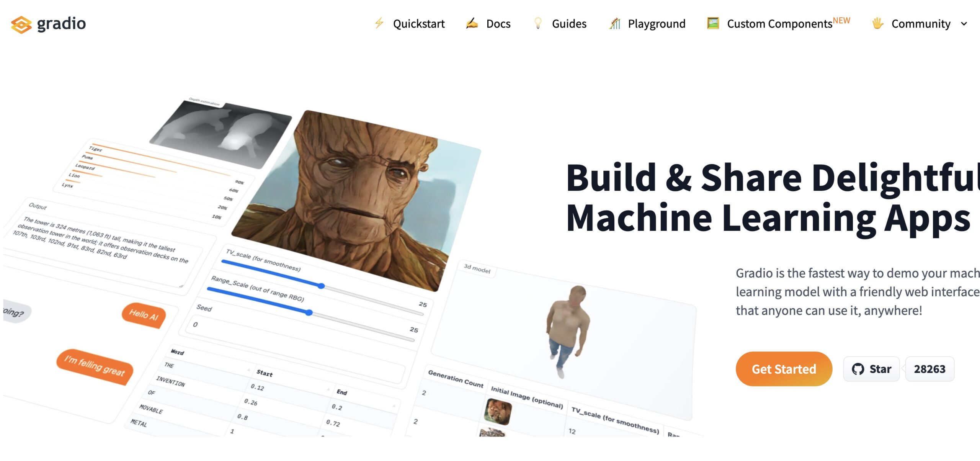Click the Custom Components picture icon
Image resolution: width=980 pixels, height=461 pixels.
coord(713,23)
